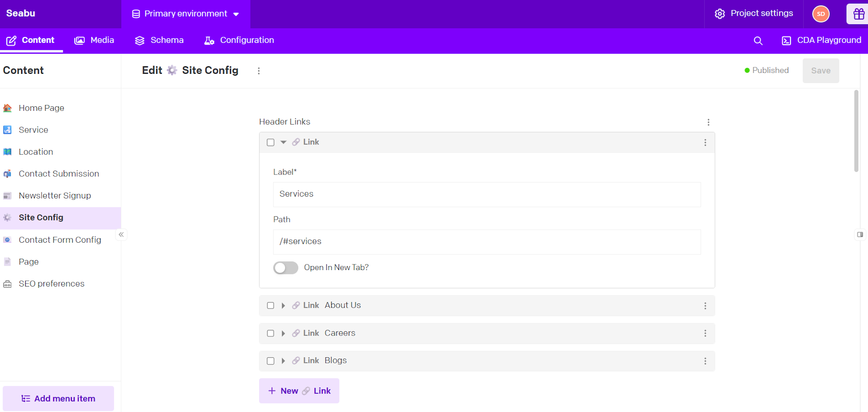
Task: Open the SD user avatar
Action: (x=821, y=14)
